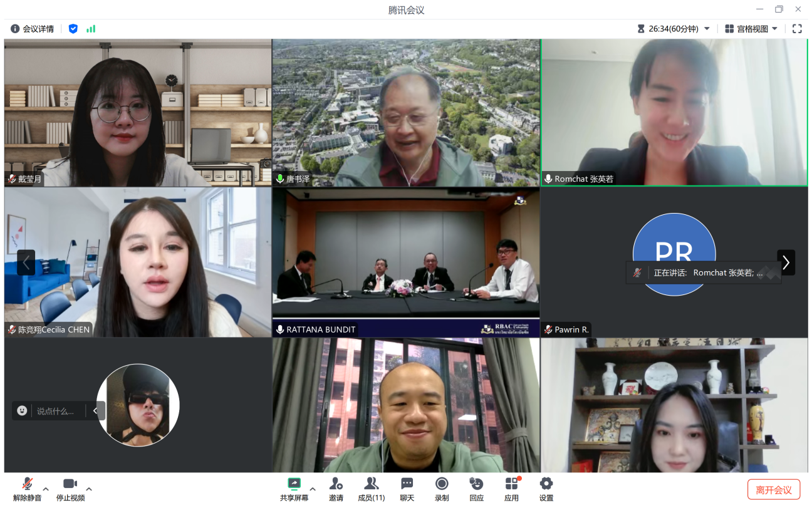Click the blue security shield icon
812x508 pixels.
tap(73, 29)
